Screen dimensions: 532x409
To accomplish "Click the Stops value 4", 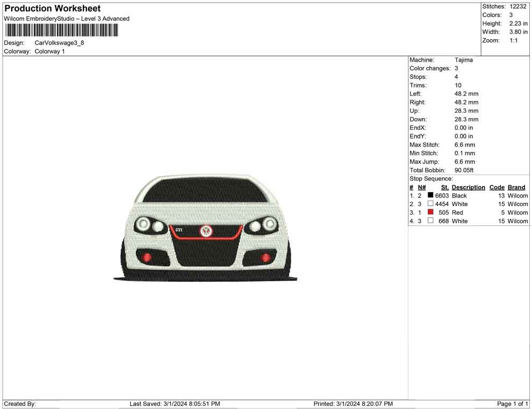I will click(x=456, y=77).
